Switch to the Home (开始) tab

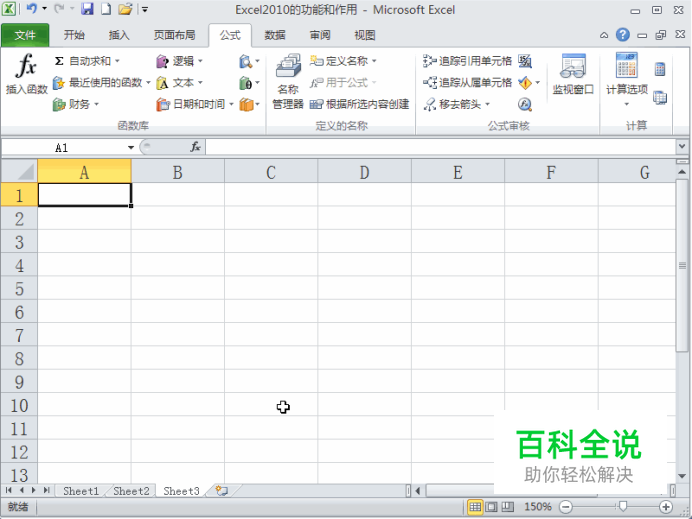click(x=74, y=35)
